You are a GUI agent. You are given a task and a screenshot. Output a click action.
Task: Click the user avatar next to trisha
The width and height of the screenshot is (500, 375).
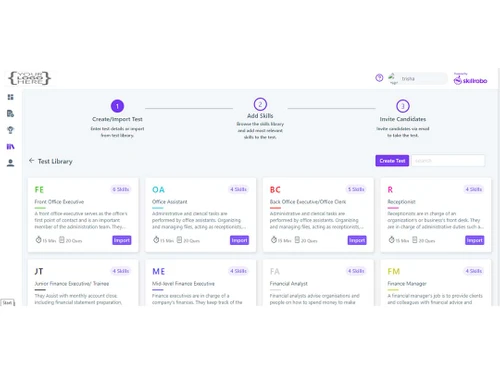point(393,78)
